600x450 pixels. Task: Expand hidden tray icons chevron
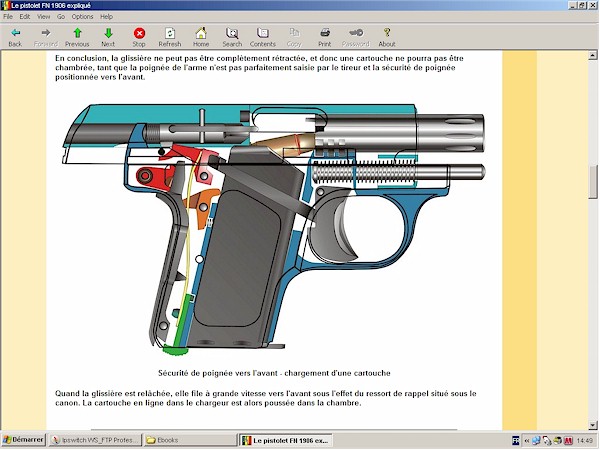[x=527, y=440]
